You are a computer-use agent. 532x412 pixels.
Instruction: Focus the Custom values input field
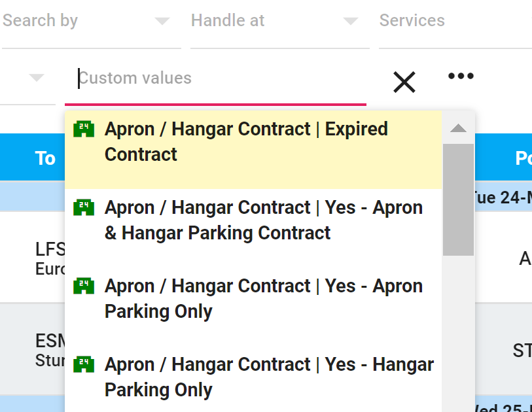click(216, 78)
